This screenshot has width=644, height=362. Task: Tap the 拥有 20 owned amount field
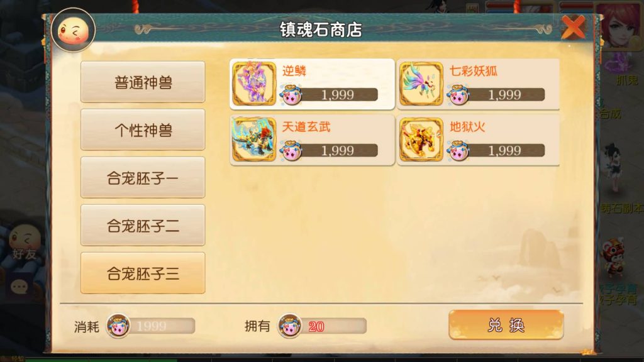pyautogui.click(x=333, y=326)
